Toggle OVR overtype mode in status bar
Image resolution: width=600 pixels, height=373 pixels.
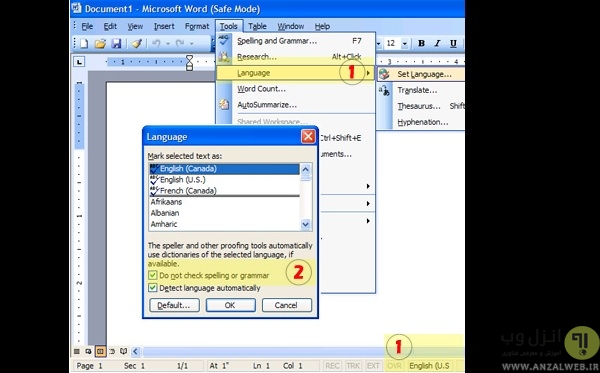(394, 366)
